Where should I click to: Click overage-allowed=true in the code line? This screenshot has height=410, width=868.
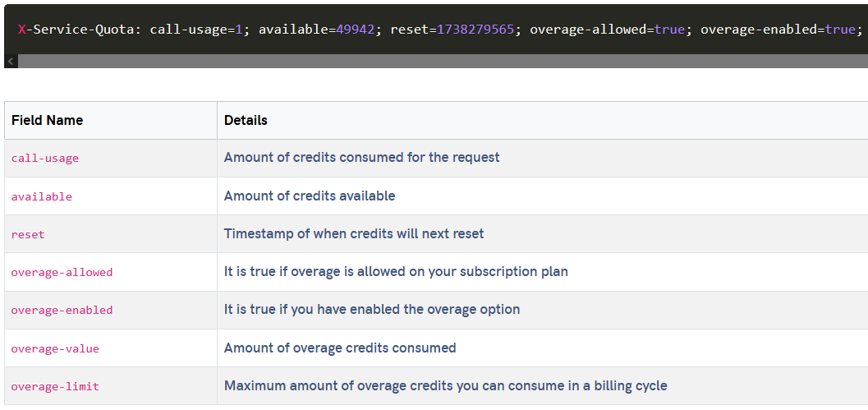[x=607, y=30]
